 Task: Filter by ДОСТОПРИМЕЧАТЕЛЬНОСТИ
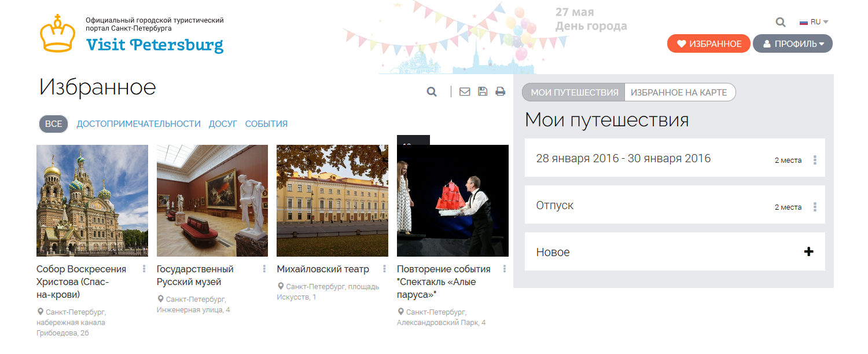(139, 124)
